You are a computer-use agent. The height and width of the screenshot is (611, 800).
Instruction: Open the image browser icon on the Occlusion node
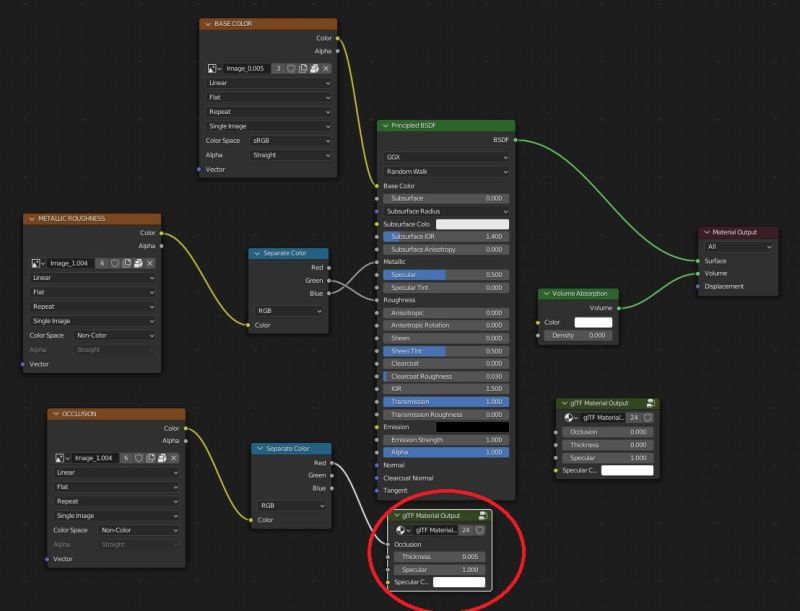coord(59,458)
